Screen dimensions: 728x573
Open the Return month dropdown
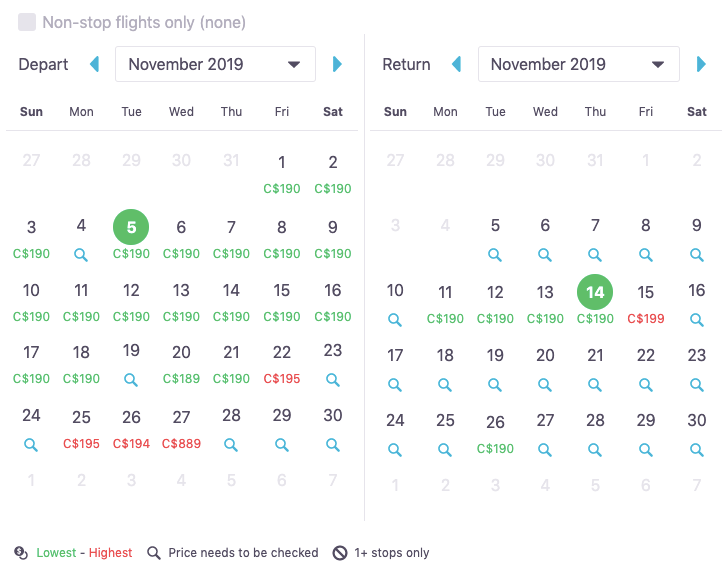pyautogui.click(x=578, y=64)
